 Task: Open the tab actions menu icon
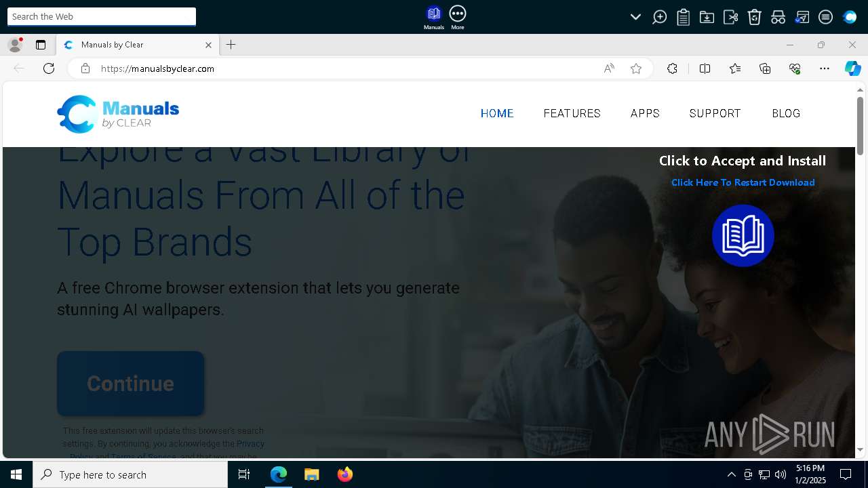click(x=41, y=45)
